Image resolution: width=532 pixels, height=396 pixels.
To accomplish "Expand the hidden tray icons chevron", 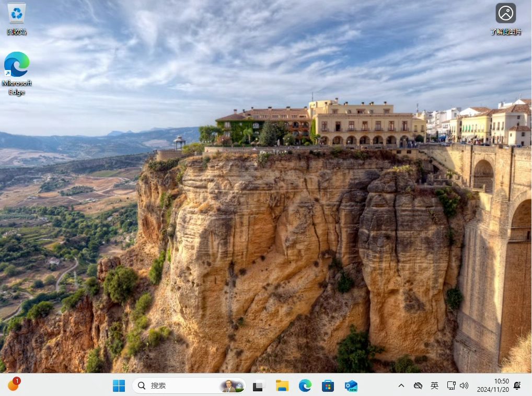I will (x=401, y=386).
